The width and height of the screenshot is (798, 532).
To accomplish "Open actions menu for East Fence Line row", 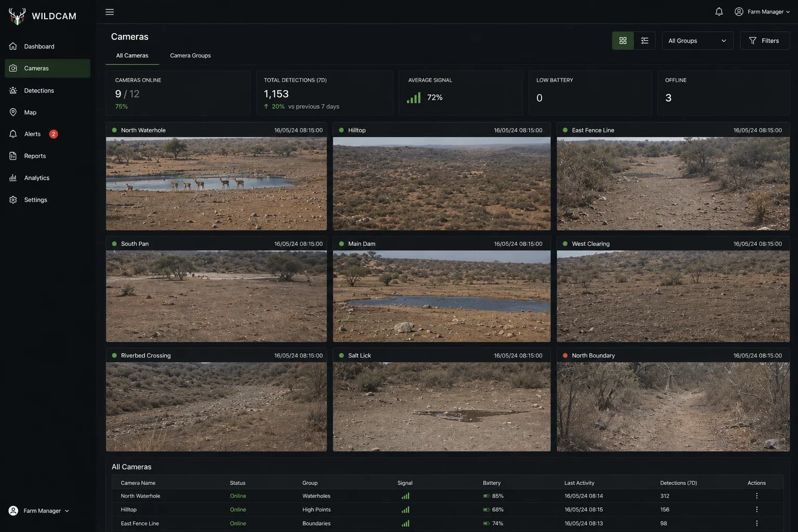I will click(x=756, y=523).
